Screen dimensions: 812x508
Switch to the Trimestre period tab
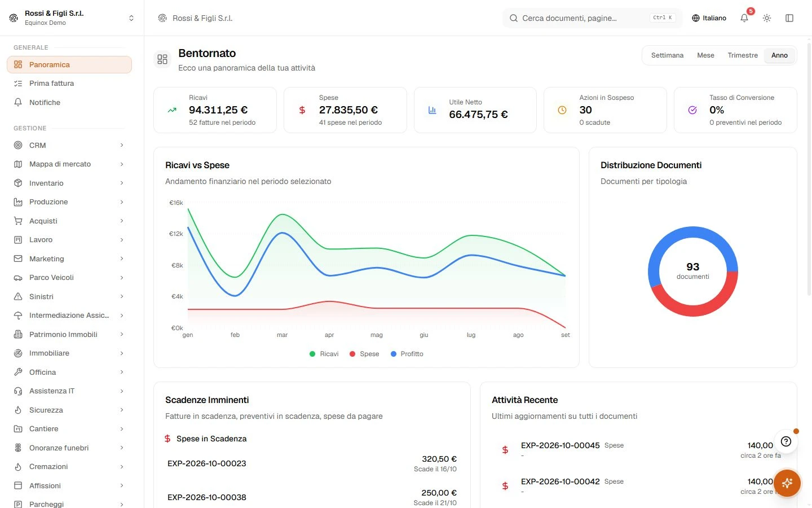743,55
